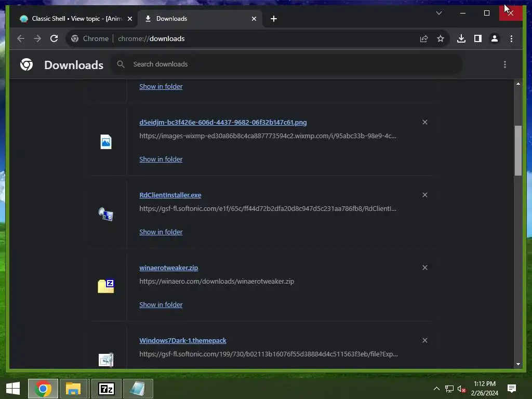Click the winaero.com download URL text
This screenshot has height=399, width=532.
(x=217, y=281)
